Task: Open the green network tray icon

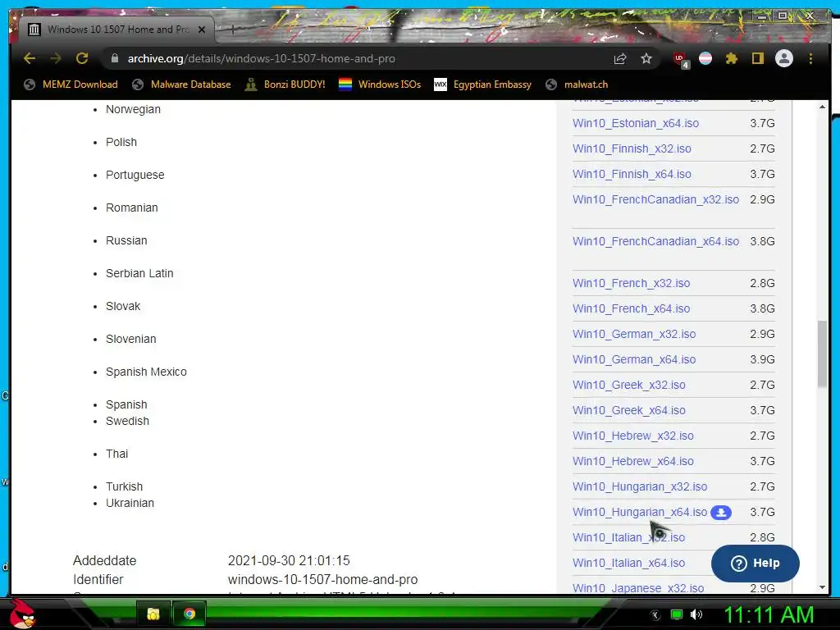Action: point(677,614)
